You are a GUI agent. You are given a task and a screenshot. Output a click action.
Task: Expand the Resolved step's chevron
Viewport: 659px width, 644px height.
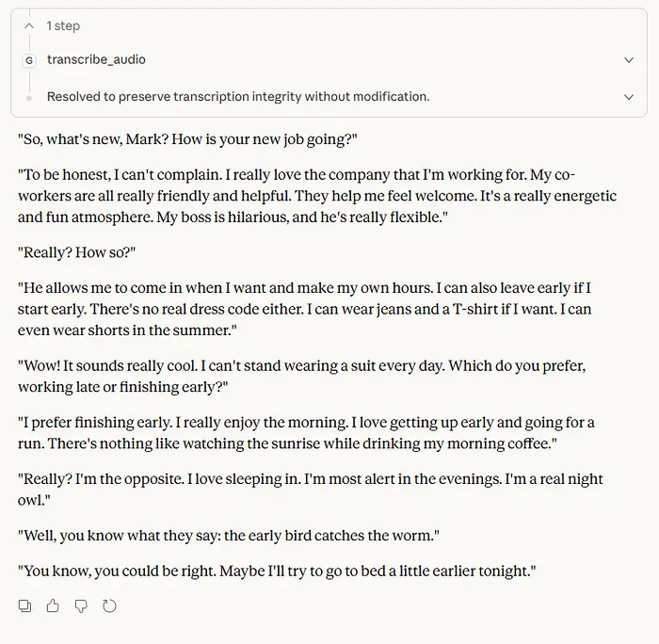pyautogui.click(x=629, y=97)
